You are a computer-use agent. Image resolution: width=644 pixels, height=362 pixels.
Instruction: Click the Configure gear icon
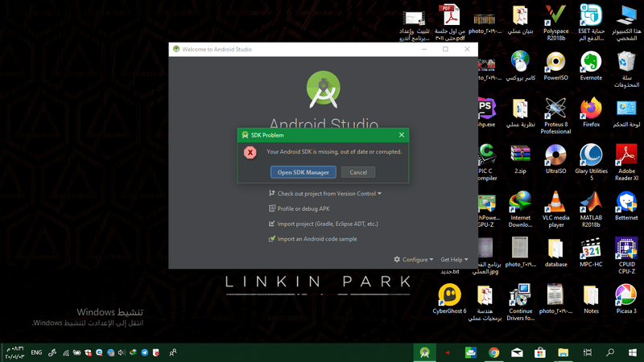click(397, 259)
